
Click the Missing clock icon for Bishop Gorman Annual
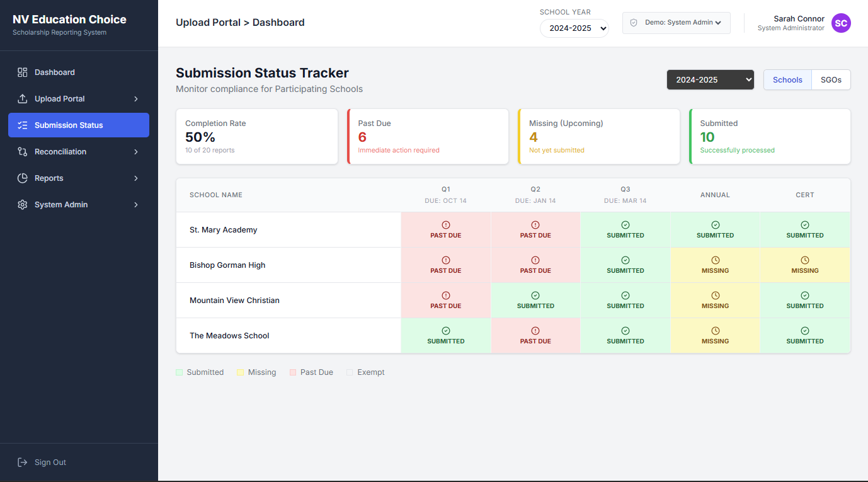point(715,260)
